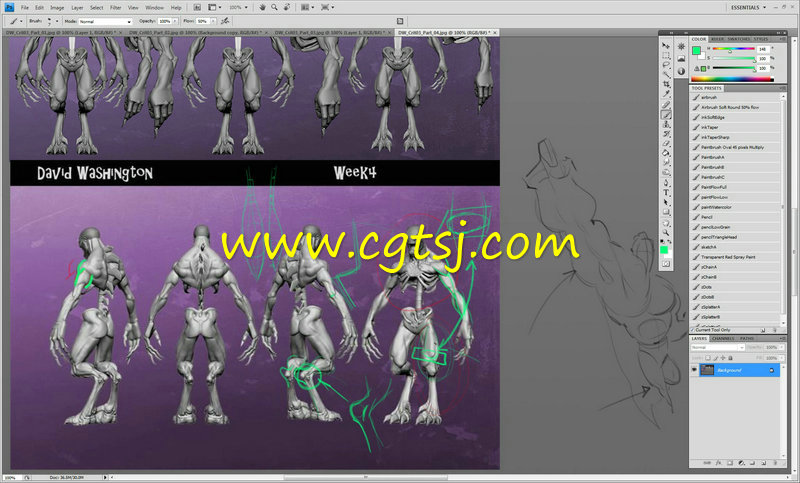Select the Pen tool
800x483 pixels.
click(x=666, y=183)
